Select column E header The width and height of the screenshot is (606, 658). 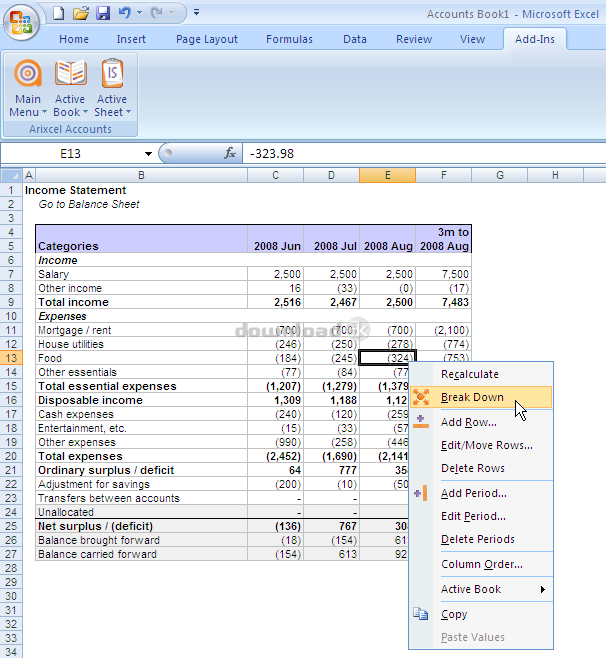point(387,175)
